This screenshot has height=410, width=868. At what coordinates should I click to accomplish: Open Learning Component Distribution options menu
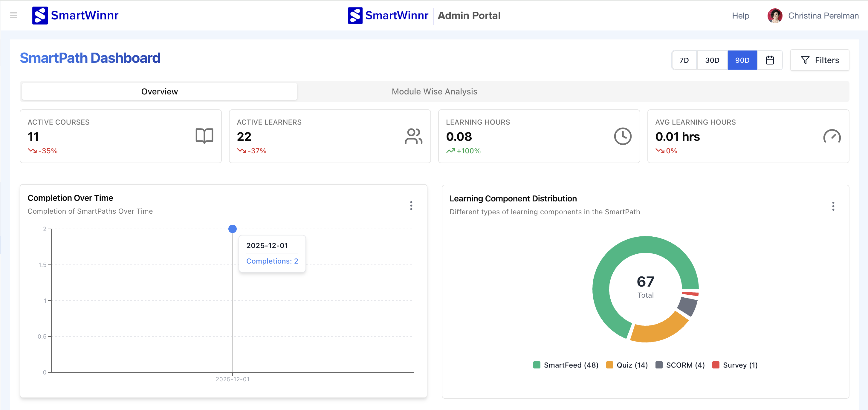[x=833, y=206]
